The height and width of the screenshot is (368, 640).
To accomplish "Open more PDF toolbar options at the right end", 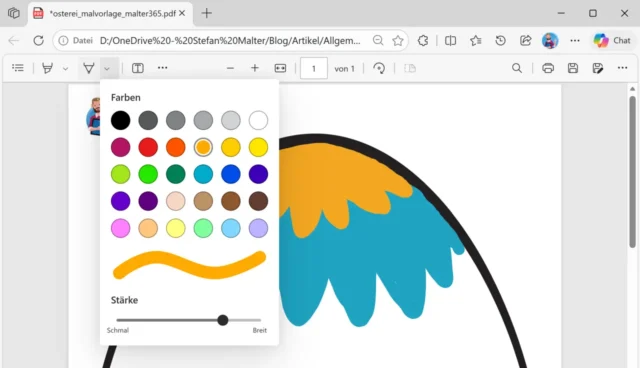I will (622, 68).
